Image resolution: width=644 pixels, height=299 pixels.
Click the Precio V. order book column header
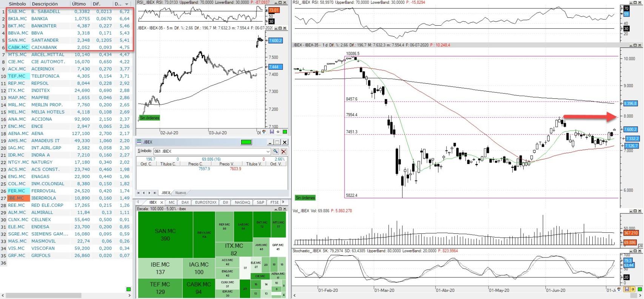pyautogui.click(x=226, y=164)
